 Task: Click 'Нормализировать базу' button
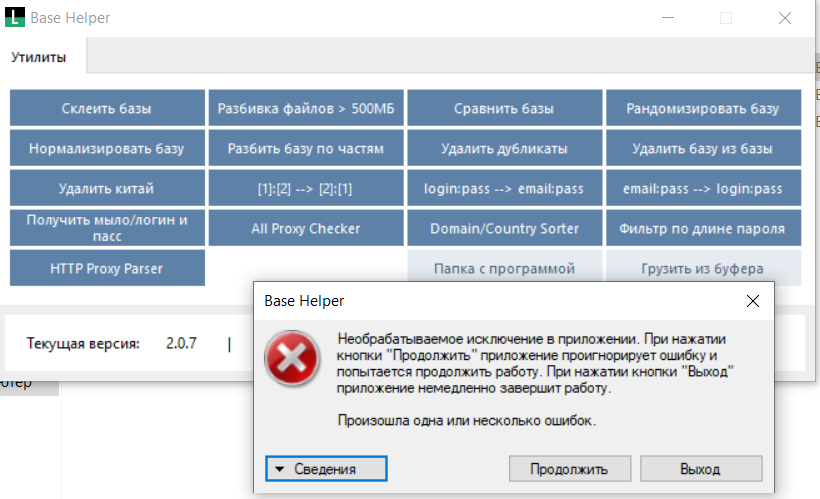[106, 149]
